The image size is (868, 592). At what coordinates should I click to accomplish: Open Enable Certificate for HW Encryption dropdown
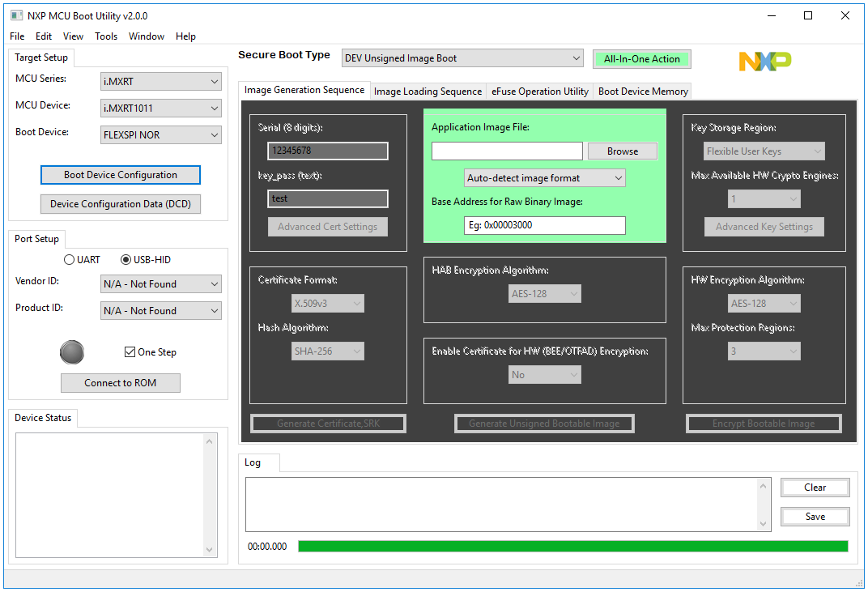point(545,375)
